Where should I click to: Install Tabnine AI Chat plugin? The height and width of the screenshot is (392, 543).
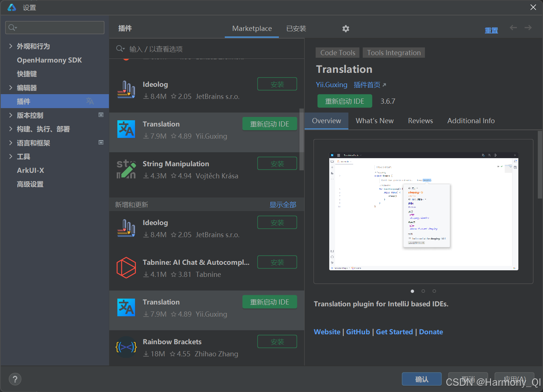pyautogui.click(x=277, y=262)
